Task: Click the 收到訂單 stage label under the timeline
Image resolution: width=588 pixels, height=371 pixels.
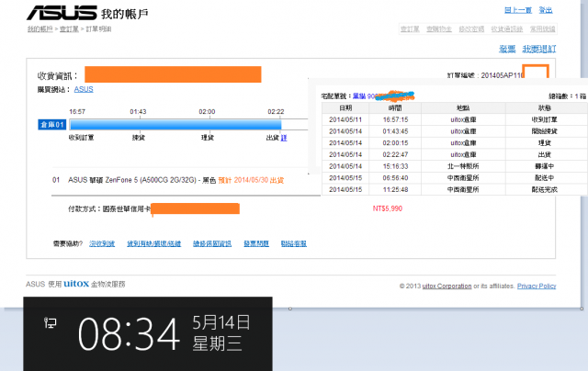Action: click(82, 138)
